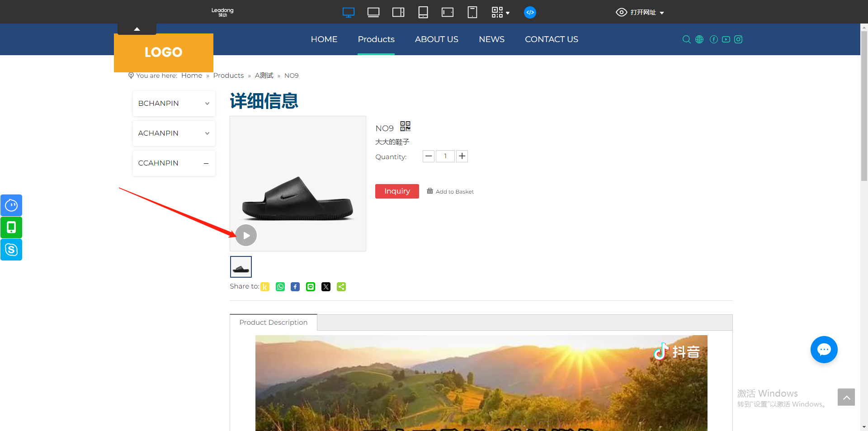Switch to the ABOUT US menu item

point(436,39)
